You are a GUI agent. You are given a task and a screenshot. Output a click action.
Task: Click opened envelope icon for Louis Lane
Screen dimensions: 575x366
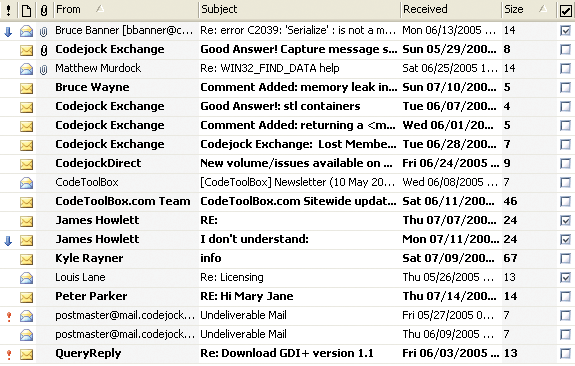[x=26, y=278]
